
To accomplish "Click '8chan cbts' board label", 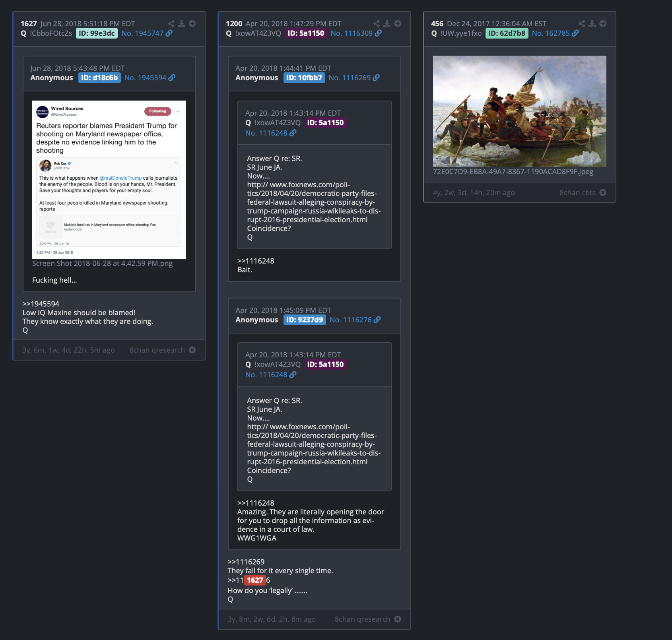I will (577, 192).
